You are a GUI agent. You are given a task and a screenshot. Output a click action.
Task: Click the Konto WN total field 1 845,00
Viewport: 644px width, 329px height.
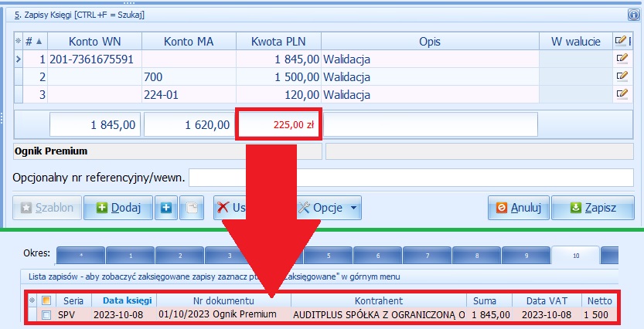(95, 124)
